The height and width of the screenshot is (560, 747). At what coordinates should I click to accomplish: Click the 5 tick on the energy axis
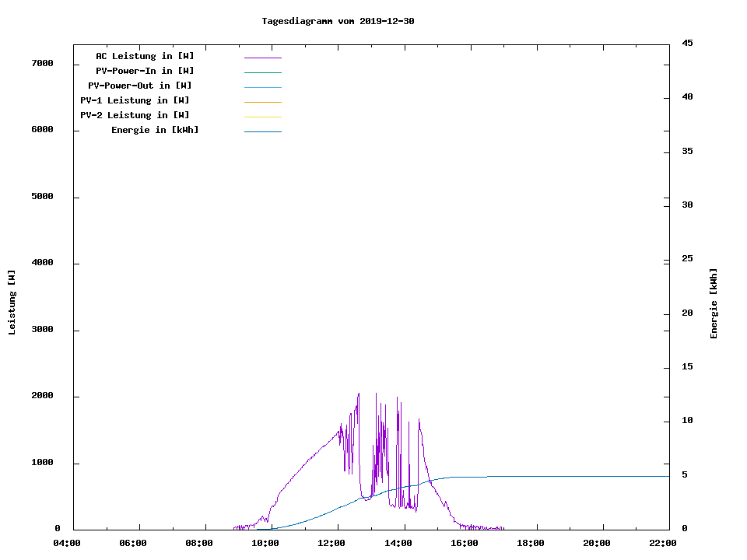(x=684, y=474)
